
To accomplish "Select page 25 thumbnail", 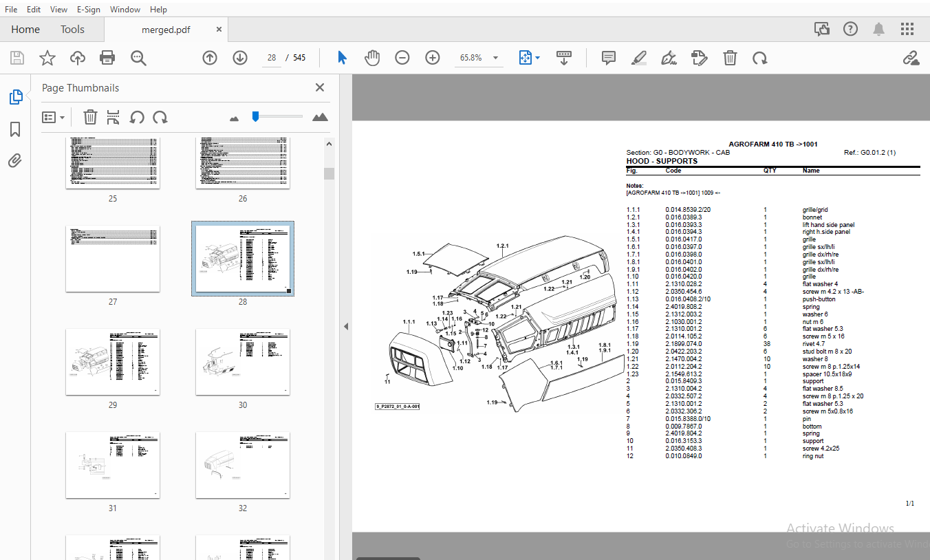I will 113,163.
